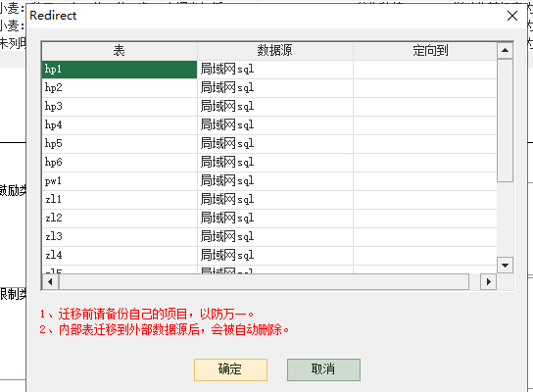Image resolution: width=533 pixels, height=392 pixels.
Task: Confirm with the 确定 button
Action: [230, 369]
